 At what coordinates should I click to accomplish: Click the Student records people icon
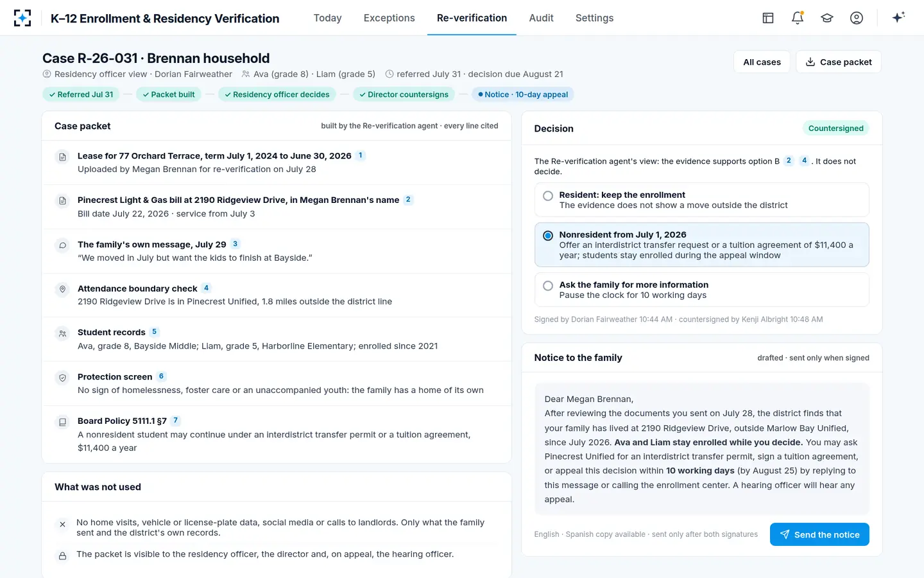62,333
